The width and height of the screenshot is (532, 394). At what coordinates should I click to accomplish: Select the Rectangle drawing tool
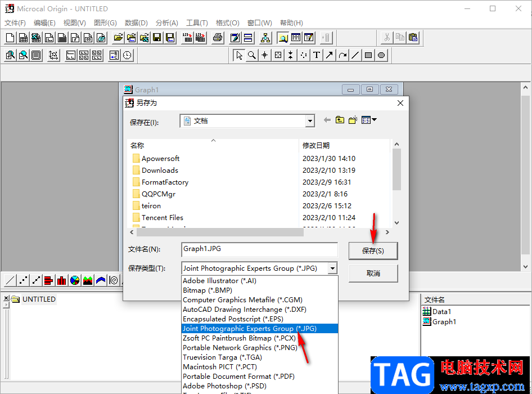tap(368, 55)
